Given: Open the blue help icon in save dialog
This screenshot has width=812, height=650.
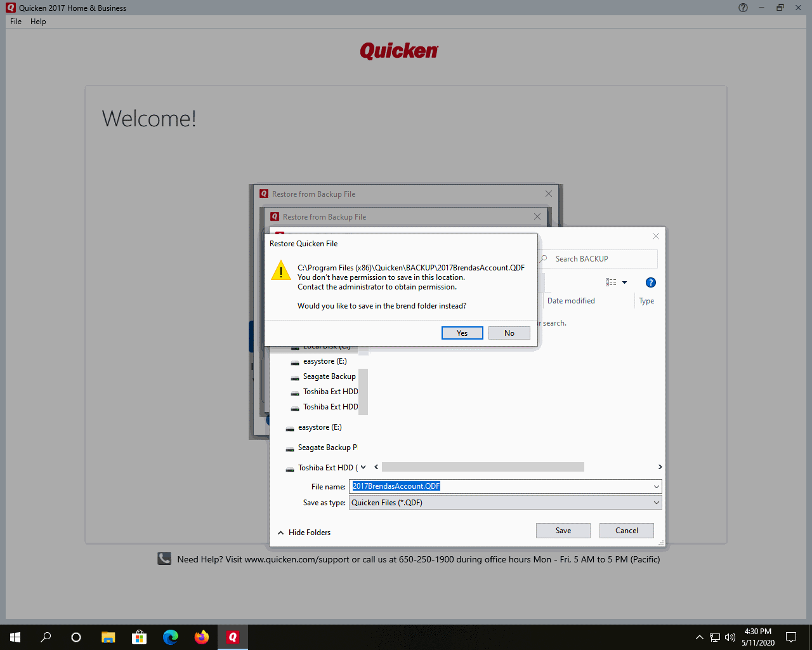Looking at the screenshot, I should coord(650,282).
